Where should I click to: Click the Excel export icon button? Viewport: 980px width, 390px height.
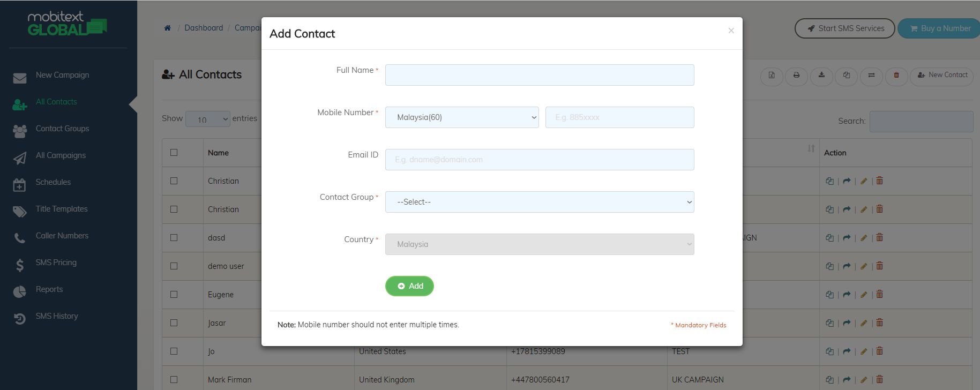(772, 76)
